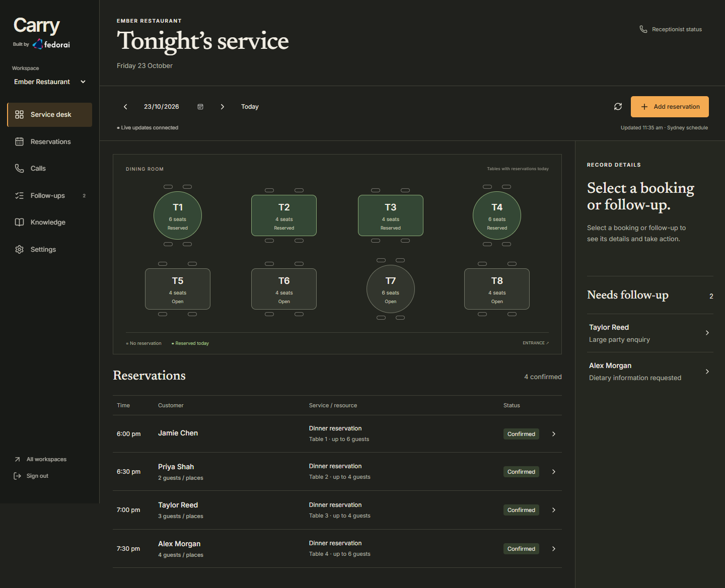Viewport: 725px width, 588px height.
Task: Select open table T8
Action: (497, 289)
